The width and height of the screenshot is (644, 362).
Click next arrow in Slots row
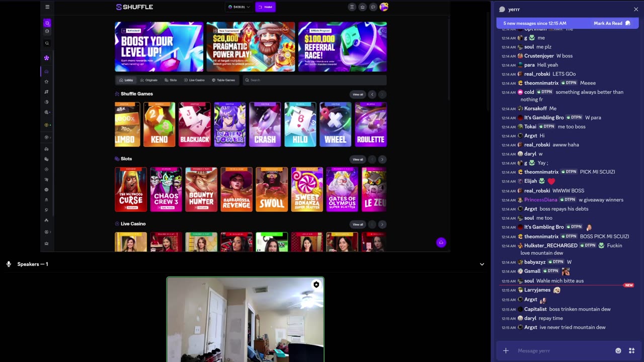[382, 159]
